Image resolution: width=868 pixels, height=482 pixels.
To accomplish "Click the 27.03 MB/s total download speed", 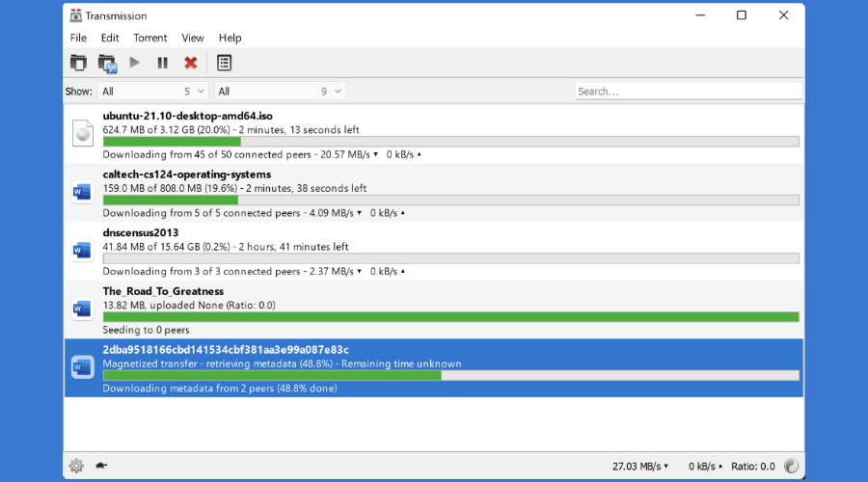I will pyautogui.click(x=640, y=467).
